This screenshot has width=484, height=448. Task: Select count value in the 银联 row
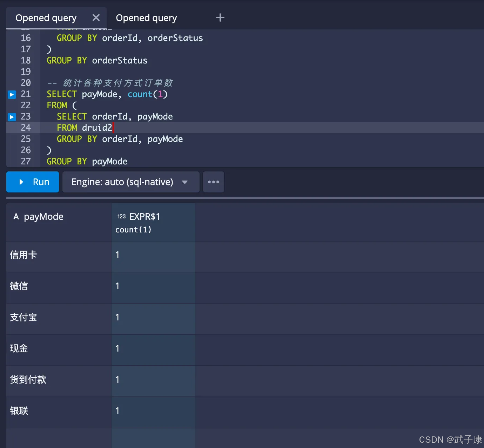pos(153,413)
